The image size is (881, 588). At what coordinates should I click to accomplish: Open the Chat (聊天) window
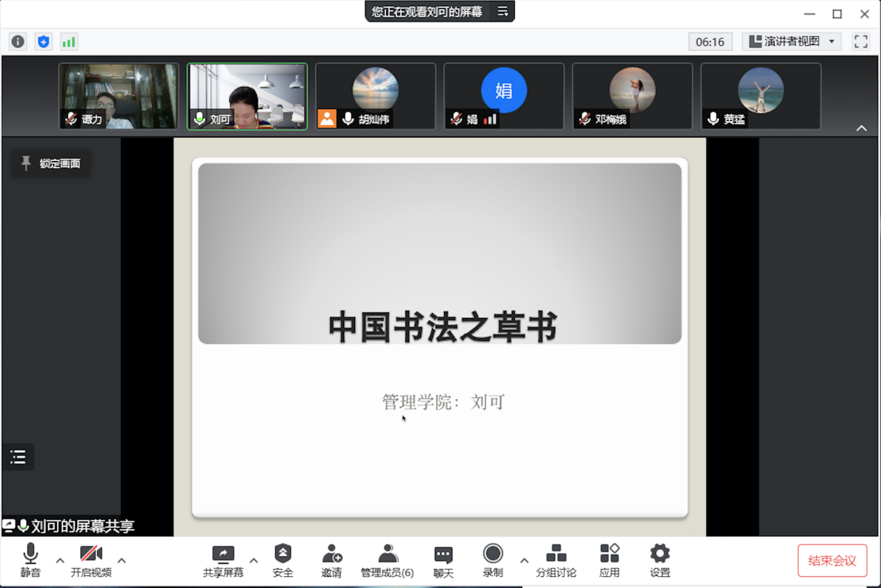(443, 561)
